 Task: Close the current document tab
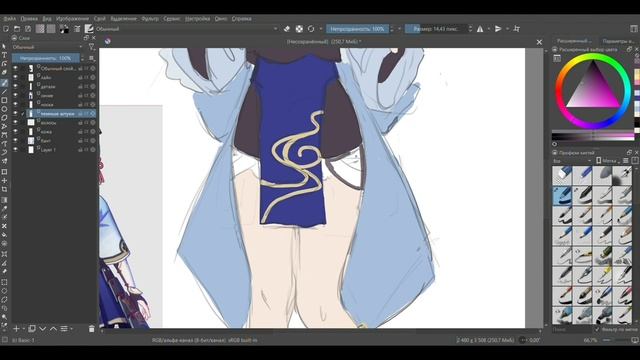point(539,42)
